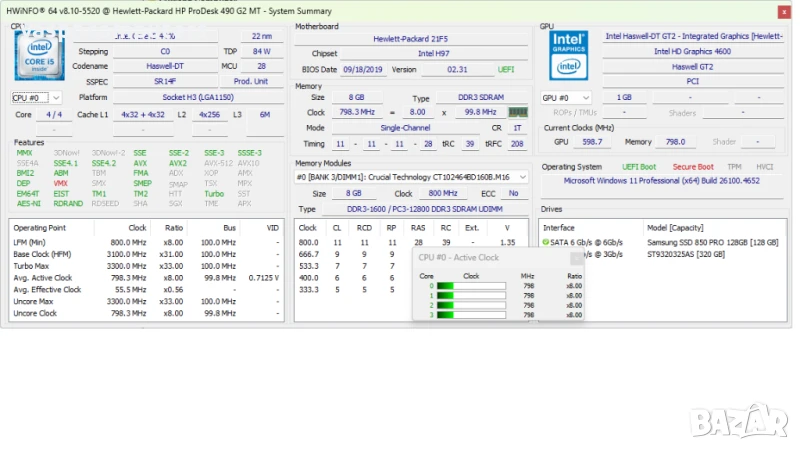This screenshot has height=450, width=800.
Task: Click the Intel Core i5 logo
Action: (40, 57)
